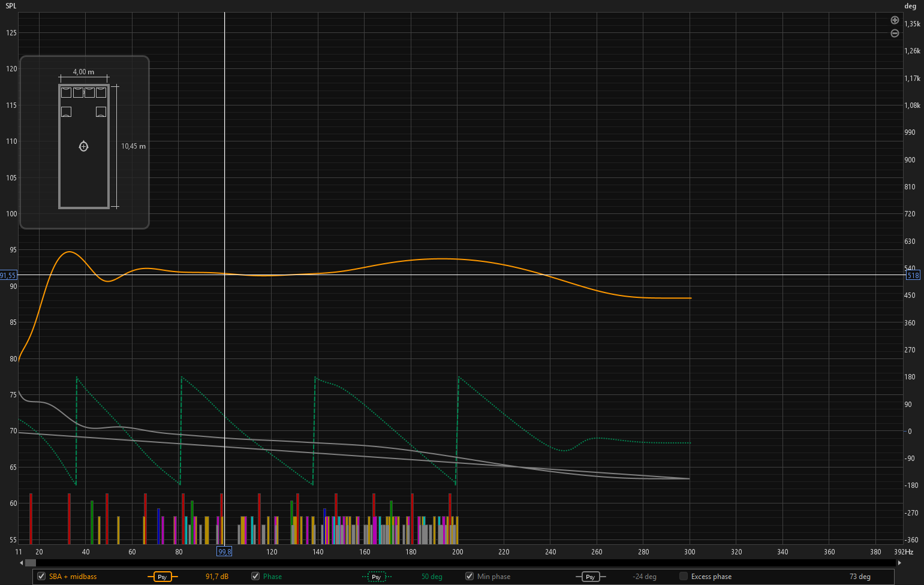Select the left midbass speaker in room diagram

(67, 112)
